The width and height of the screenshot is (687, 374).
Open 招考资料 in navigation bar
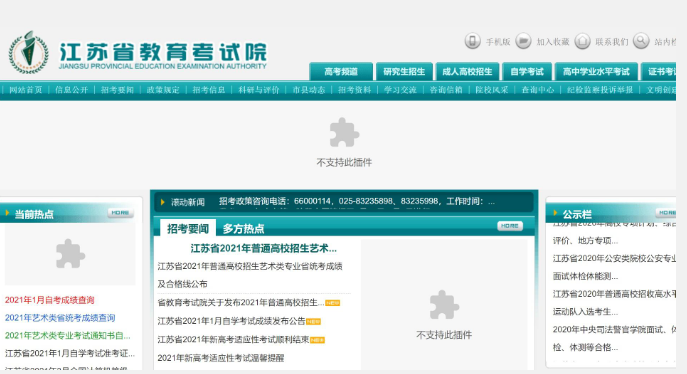click(x=354, y=90)
